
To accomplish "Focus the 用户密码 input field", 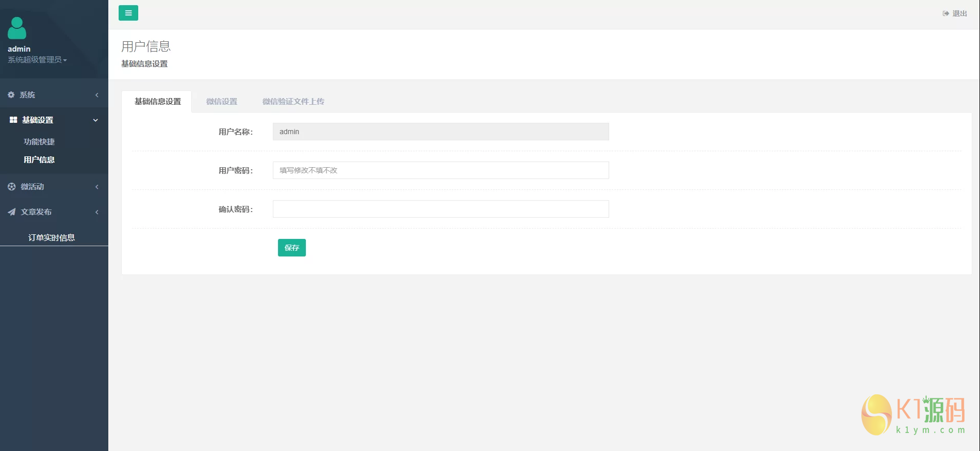I will pos(441,170).
